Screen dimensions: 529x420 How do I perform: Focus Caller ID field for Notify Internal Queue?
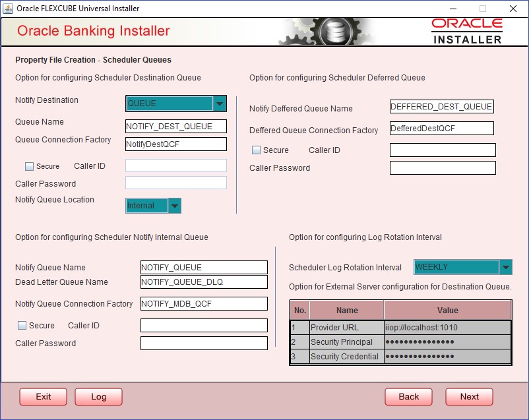204,325
